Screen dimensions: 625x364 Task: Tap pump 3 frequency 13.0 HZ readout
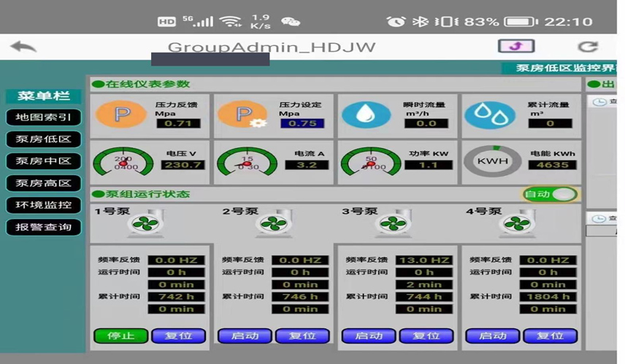(x=424, y=260)
